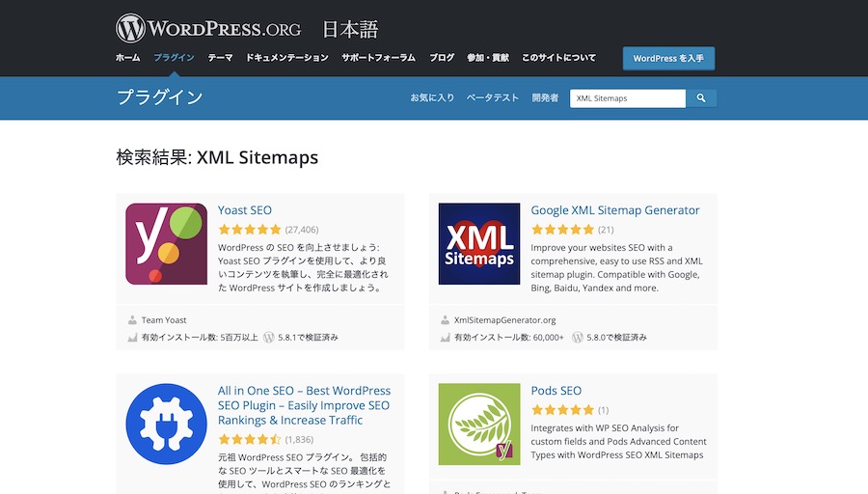Open the ベータテスト link
Image resolution: width=868 pixels, height=494 pixels.
(493, 98)
